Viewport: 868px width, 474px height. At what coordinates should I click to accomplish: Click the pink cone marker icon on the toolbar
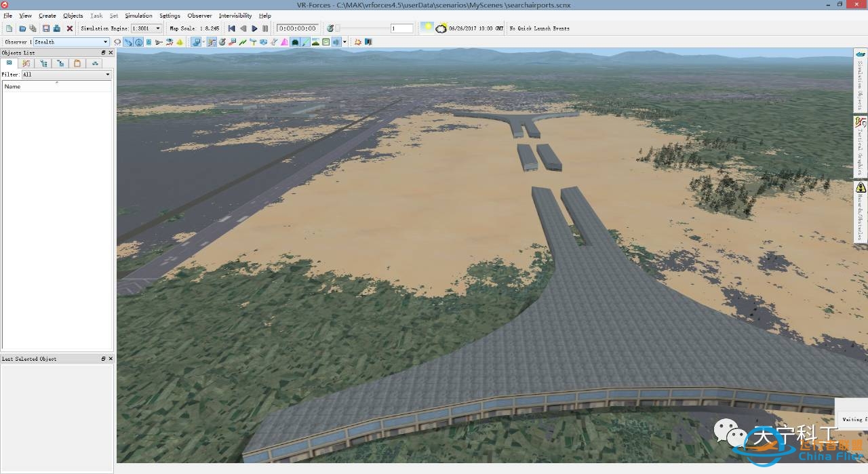click(283, 41)
